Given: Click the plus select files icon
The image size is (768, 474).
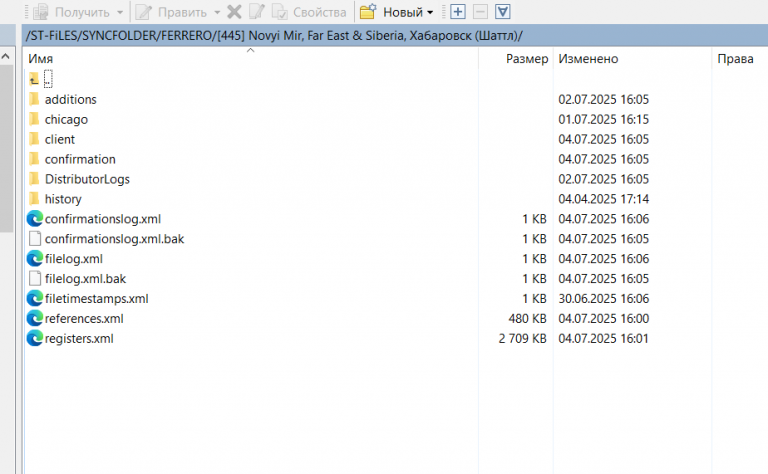Looking at the screenshot, I should [x=457, y=12].
